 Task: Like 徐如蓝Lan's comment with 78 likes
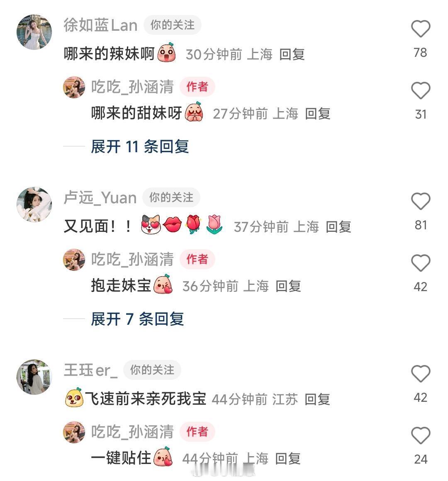tap(420, 29)
